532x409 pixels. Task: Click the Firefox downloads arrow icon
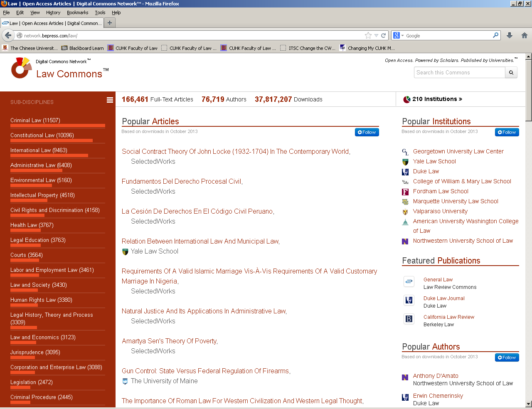pos(510,35)
